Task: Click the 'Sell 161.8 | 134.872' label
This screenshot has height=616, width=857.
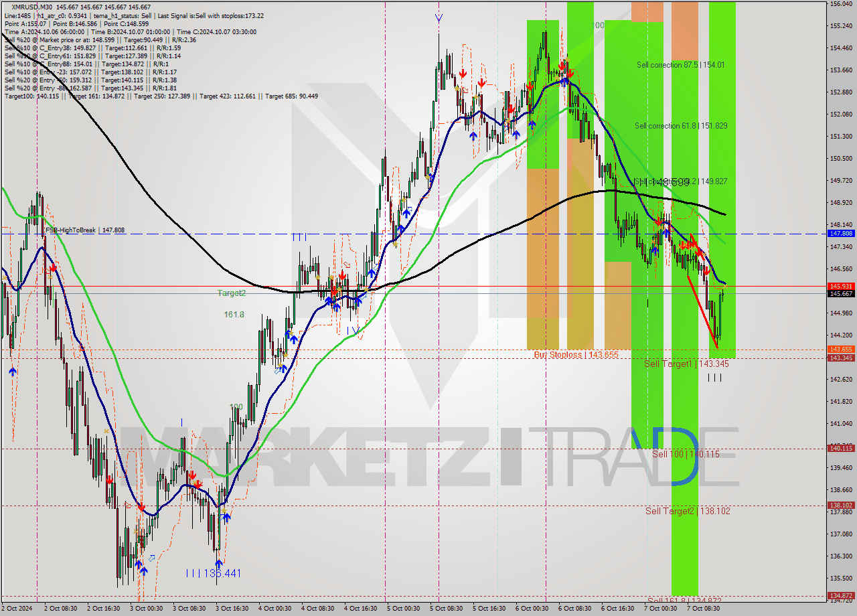Action: pos(684,600)
